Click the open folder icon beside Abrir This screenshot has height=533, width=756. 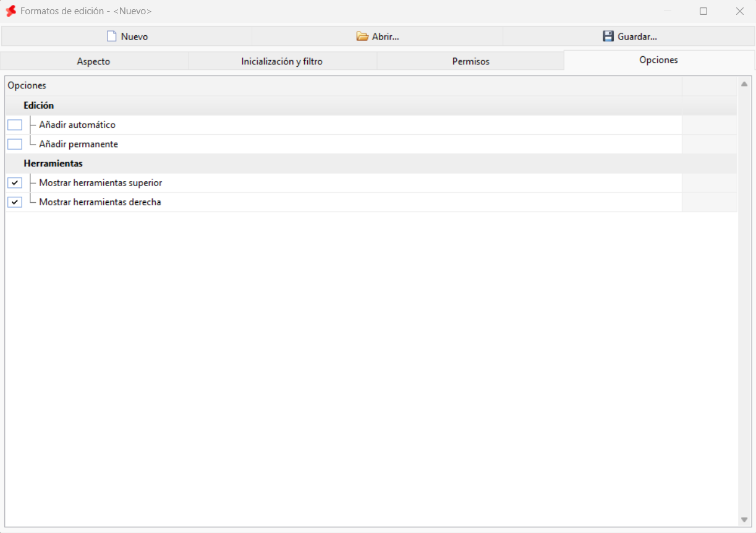point(362,36)
